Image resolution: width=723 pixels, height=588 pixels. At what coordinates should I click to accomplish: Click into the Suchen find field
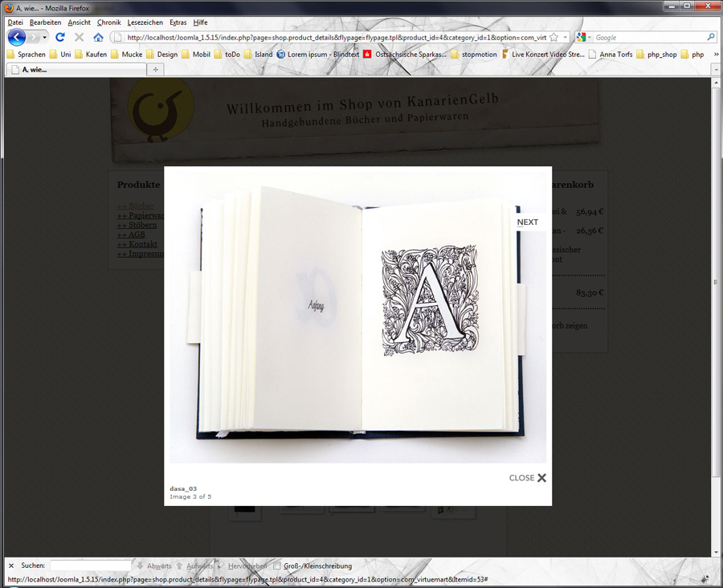pyautogui.click(x=90, y=566)
